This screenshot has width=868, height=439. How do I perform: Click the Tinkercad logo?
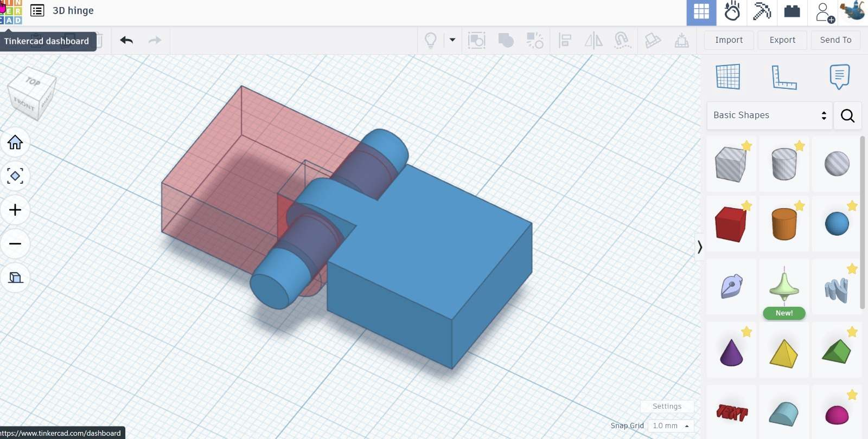(11, 12)
